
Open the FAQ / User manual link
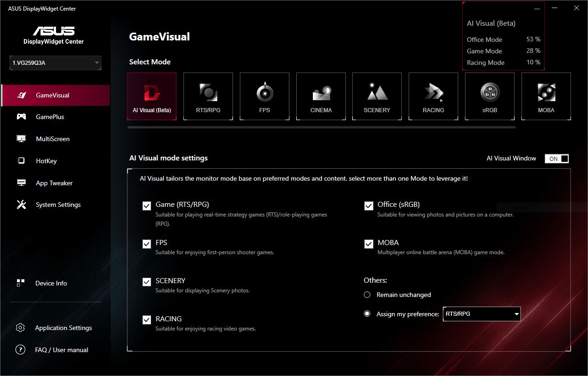pyautogui.click(x=62, y=350)
